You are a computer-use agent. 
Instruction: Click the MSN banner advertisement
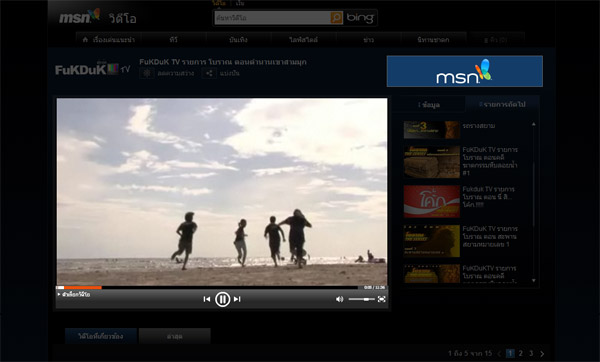pos(465,71)
